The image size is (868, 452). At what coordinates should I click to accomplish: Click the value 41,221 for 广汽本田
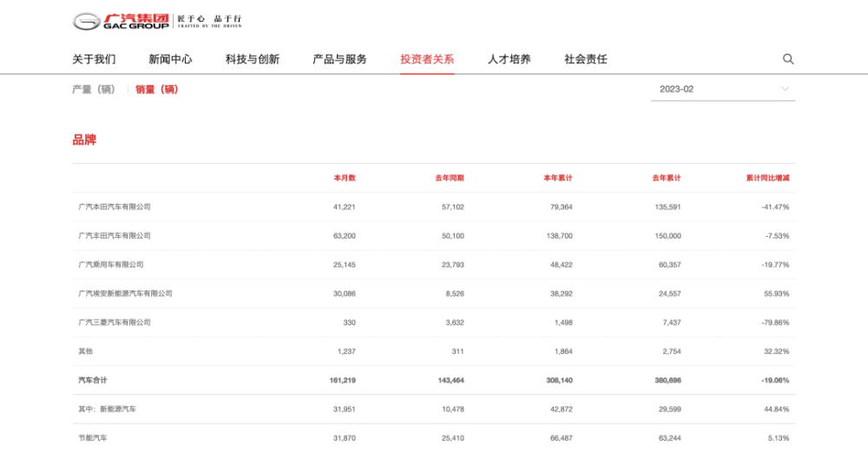pos(345,206)
